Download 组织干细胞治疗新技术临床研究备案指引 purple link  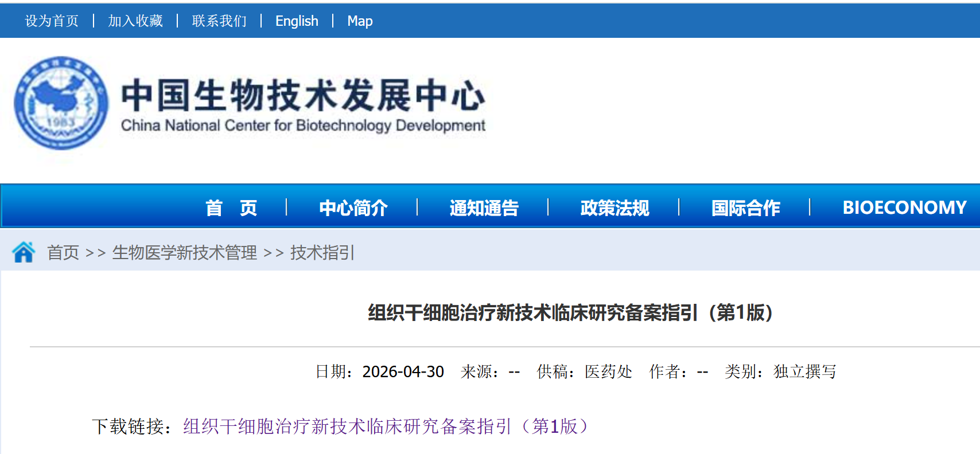[386, 426]
